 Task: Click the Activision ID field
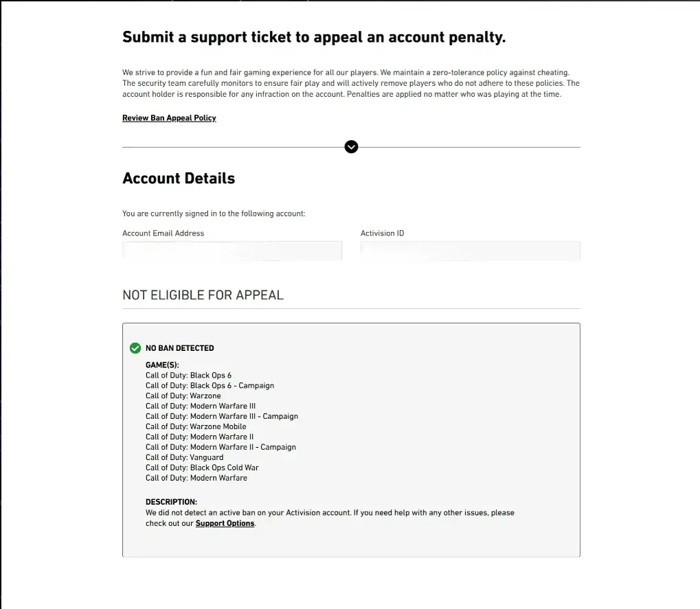[470, 251]
